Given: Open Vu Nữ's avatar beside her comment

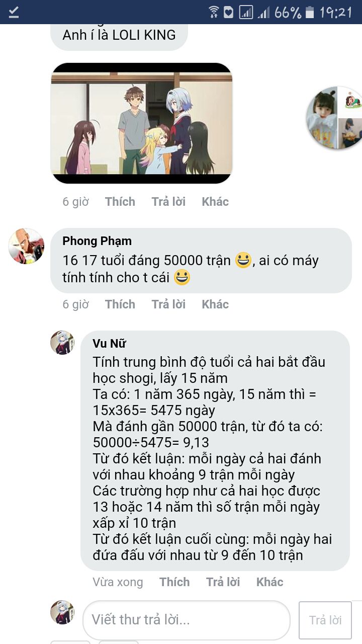Looking at the screenshot, I should pyautogui.click(x=62, y=343).
